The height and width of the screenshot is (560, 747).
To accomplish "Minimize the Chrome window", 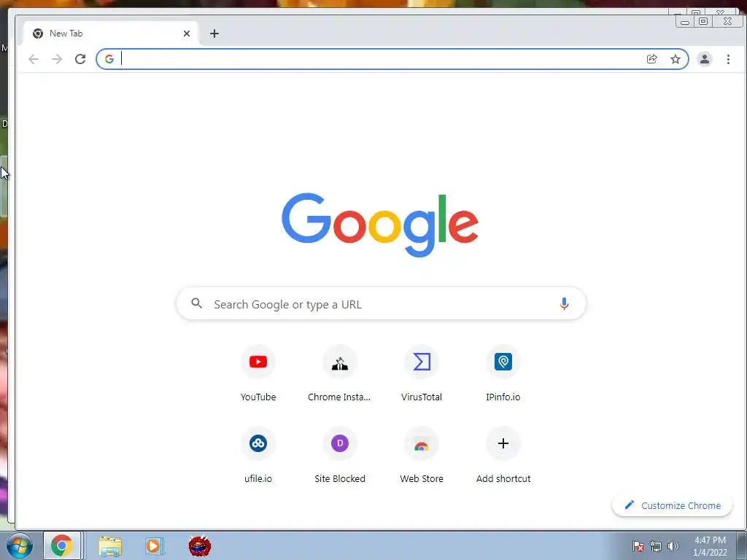I will pyautogui.click(x=685, y=21).
